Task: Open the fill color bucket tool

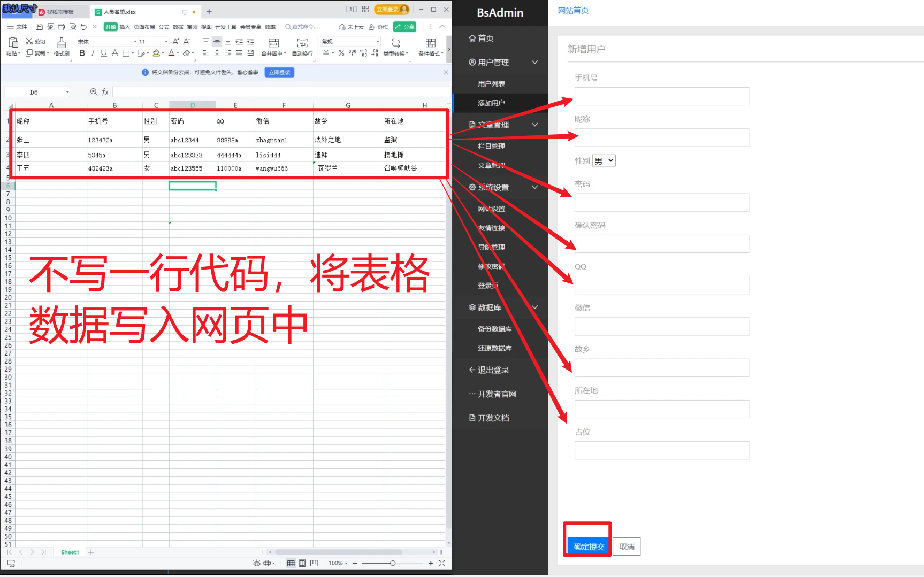Action: [157, 53]
